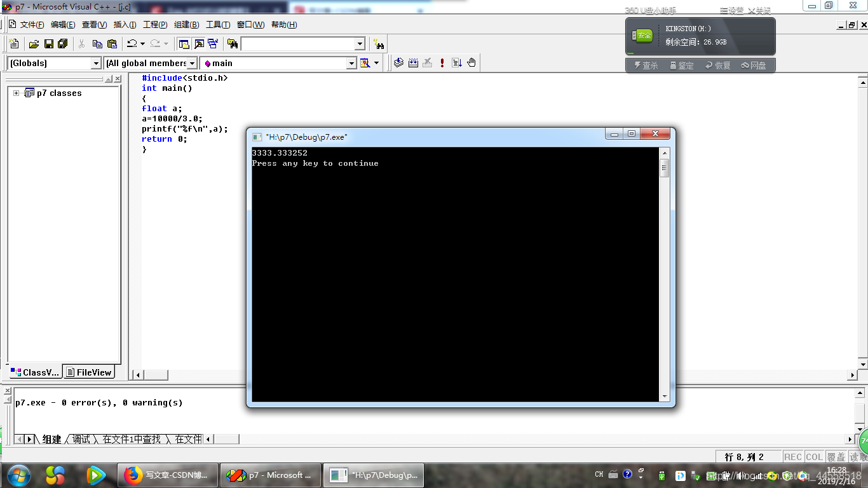Open the 编辑(E) menu
This screenshot has width=868, height=488.
click(x=63, y=25)
